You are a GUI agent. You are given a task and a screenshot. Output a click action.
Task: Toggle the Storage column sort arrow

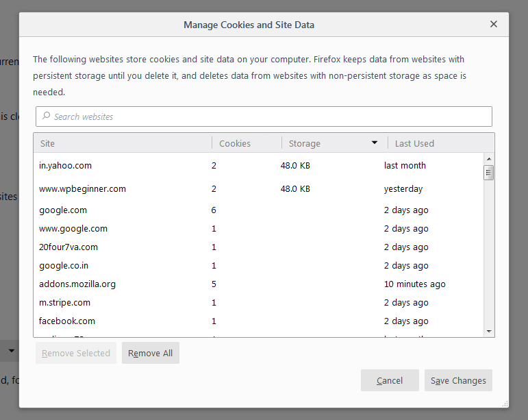click(x=375, y=143)
